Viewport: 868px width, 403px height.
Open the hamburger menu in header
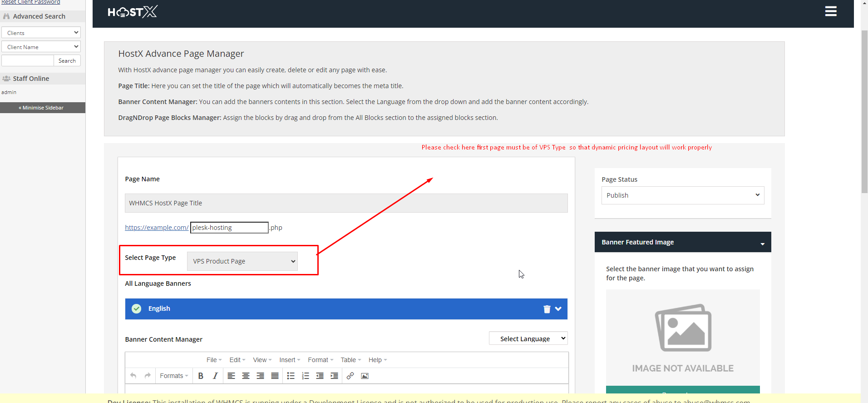(830, 11)
